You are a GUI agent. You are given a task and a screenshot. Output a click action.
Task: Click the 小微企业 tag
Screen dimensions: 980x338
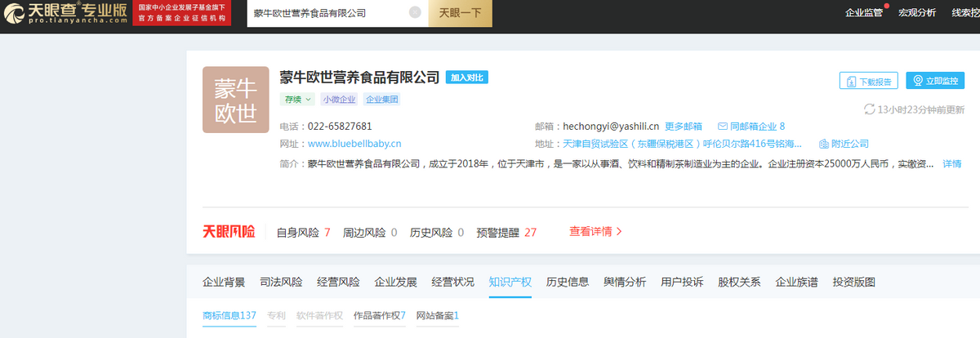(339, 100)
